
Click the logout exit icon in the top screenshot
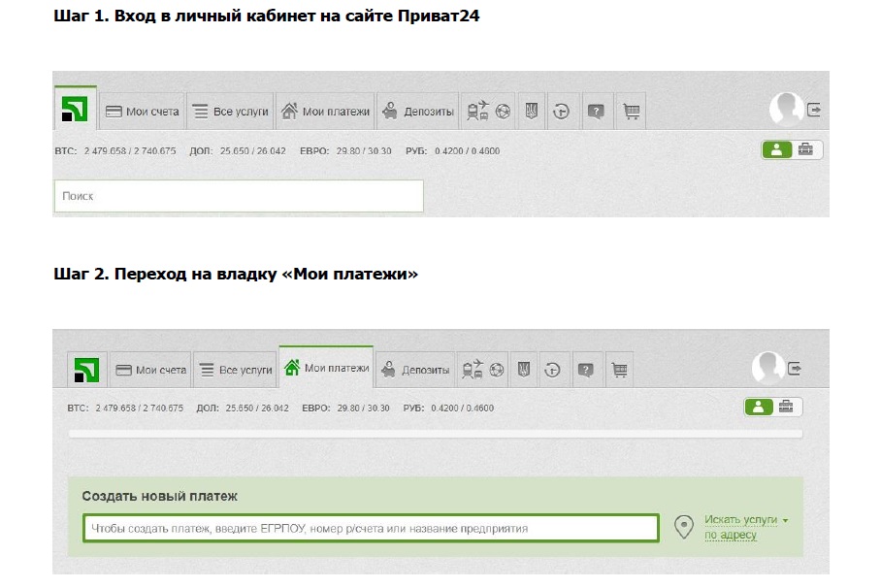click(x=814, y=110)
